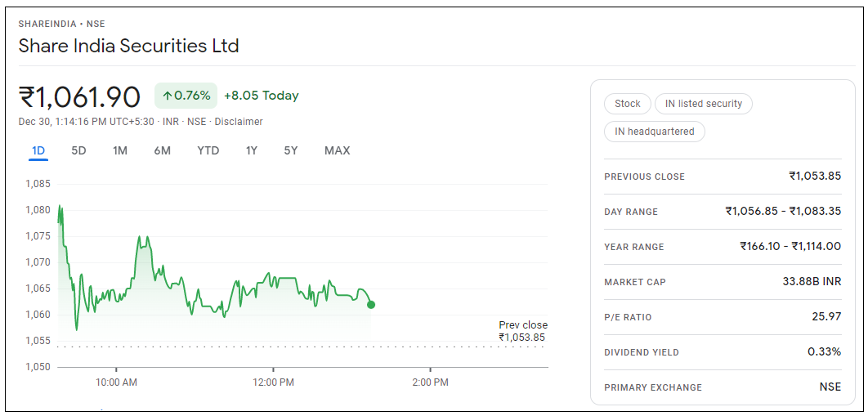Switch chart to 6M range
The width and height of the screenshot is (868, 416).
[162, 150]
